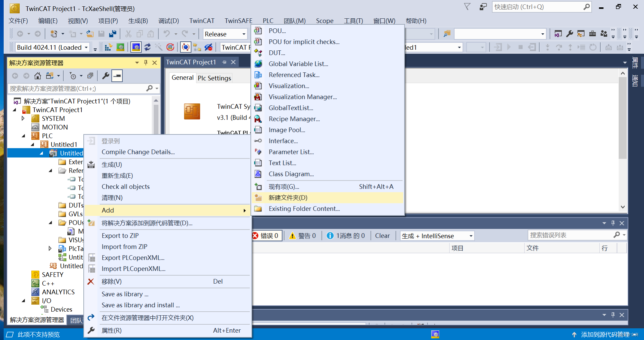
Task: Open the TwinSAFE menu
Action: point(238,21)
